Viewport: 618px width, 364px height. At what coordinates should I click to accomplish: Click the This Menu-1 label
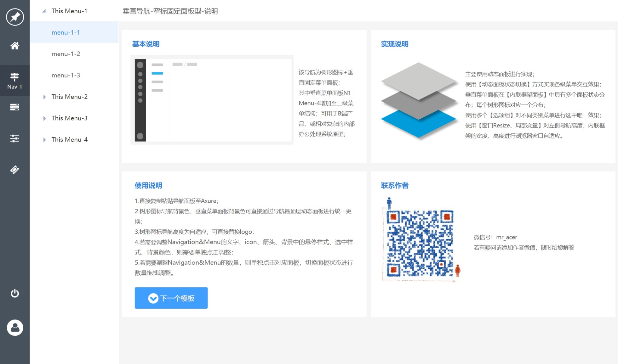click(x=69, y=11)
